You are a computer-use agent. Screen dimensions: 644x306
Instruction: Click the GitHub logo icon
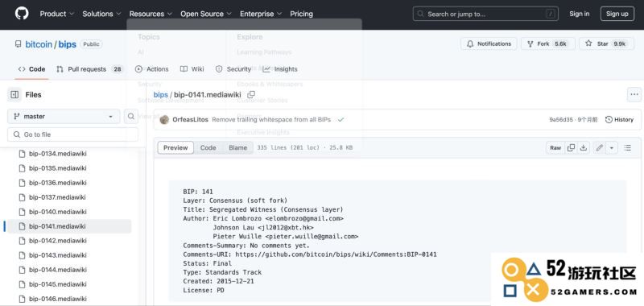[22, 14]
